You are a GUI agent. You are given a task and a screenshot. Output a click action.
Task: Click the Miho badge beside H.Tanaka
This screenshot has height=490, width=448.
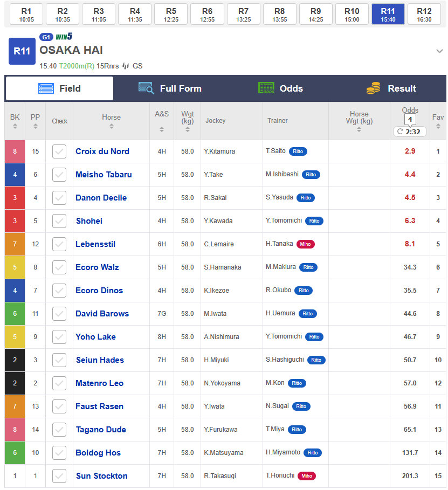pos(306,244)
